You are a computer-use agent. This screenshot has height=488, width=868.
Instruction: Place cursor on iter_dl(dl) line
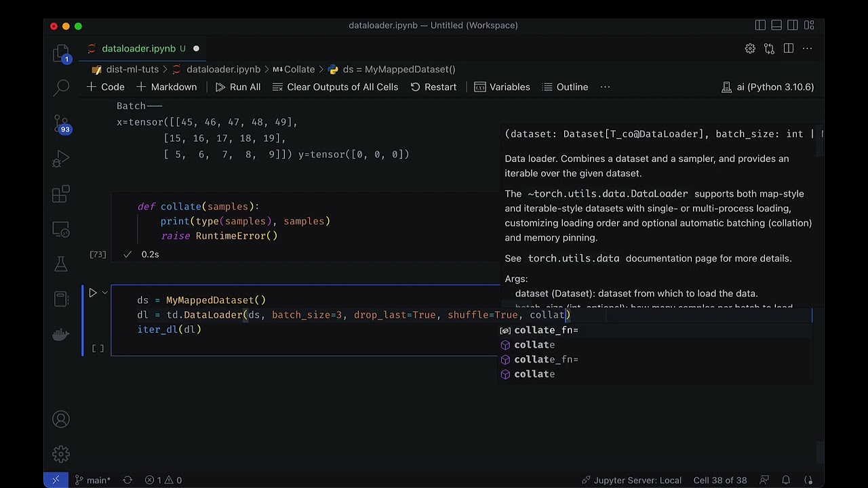coord(170,329)
